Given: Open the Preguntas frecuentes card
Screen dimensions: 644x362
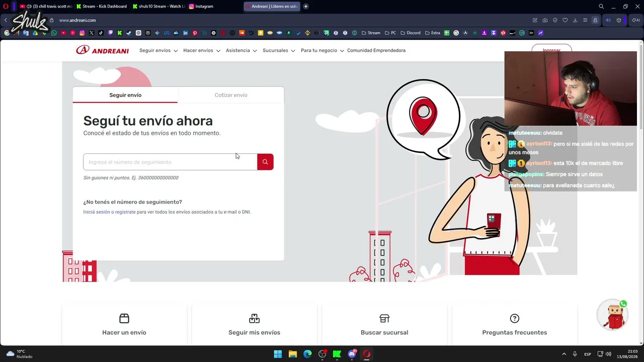Looking at the screenshot, I should pos(514,325).
